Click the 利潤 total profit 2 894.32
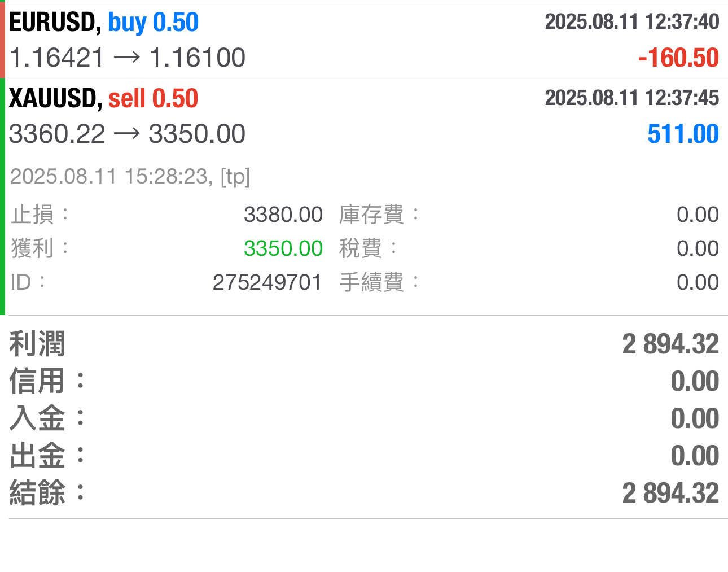The width and height of the screenshot is (728, 572). (x=670, y=344)
